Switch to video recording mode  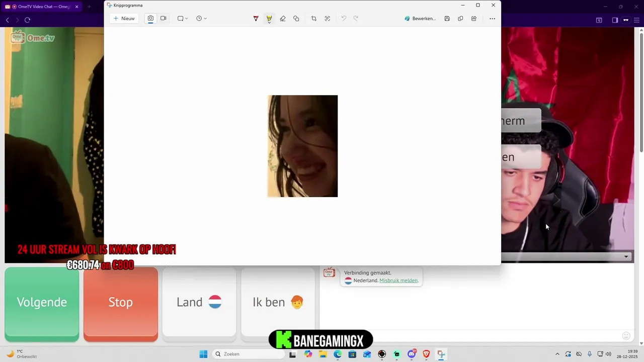click(x=164, y=19)
